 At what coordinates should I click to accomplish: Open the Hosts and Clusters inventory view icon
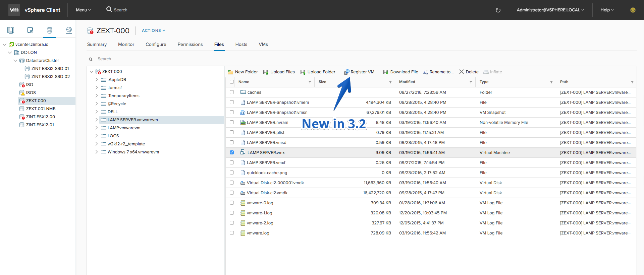click(x=11, y=30)
